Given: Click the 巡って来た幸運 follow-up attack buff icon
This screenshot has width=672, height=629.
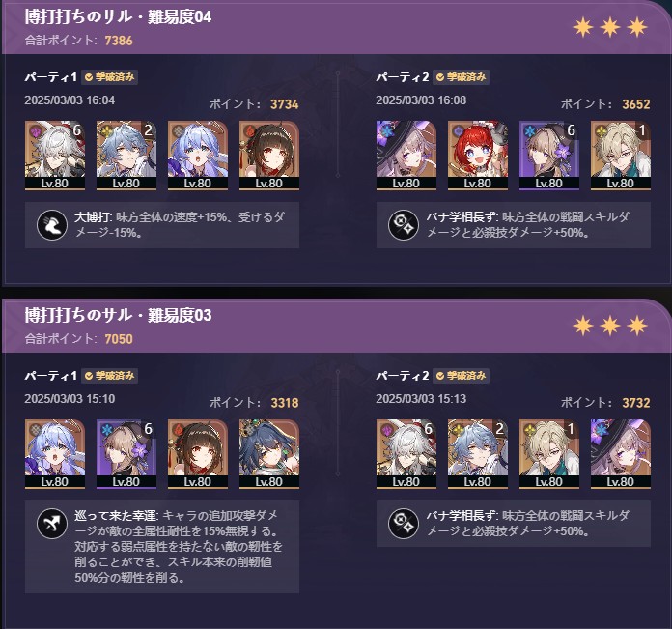Looking at the screenshot, I should [52, 523].
